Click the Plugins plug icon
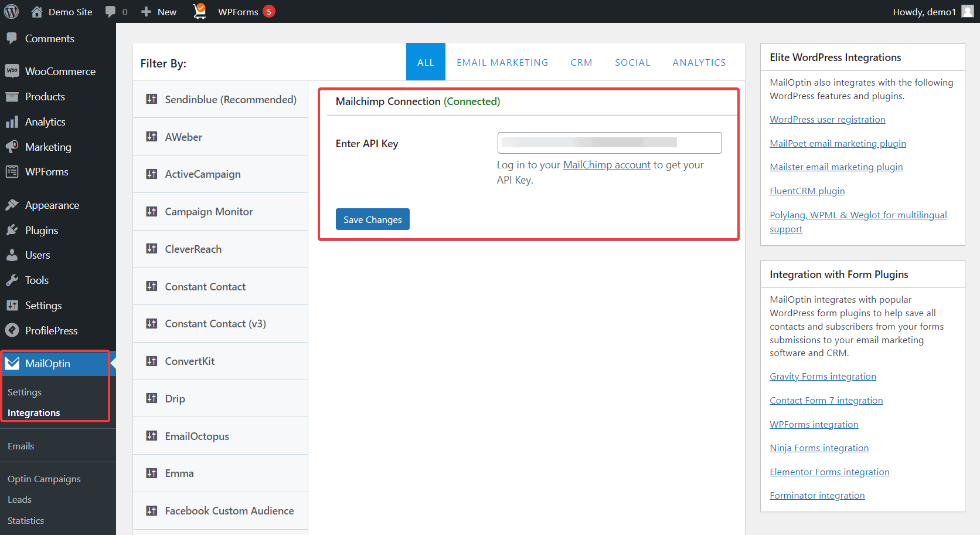 (x=12, y=230)
